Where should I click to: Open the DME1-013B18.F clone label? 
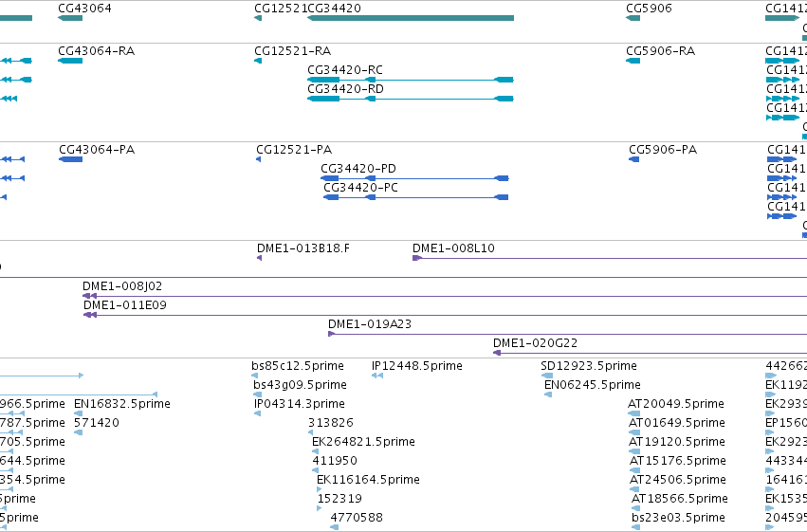coord(303,248)
